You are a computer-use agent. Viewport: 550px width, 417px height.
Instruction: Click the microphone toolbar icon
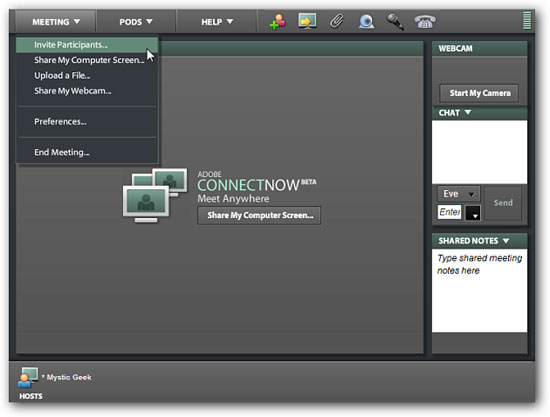click(x=395, y=21)
